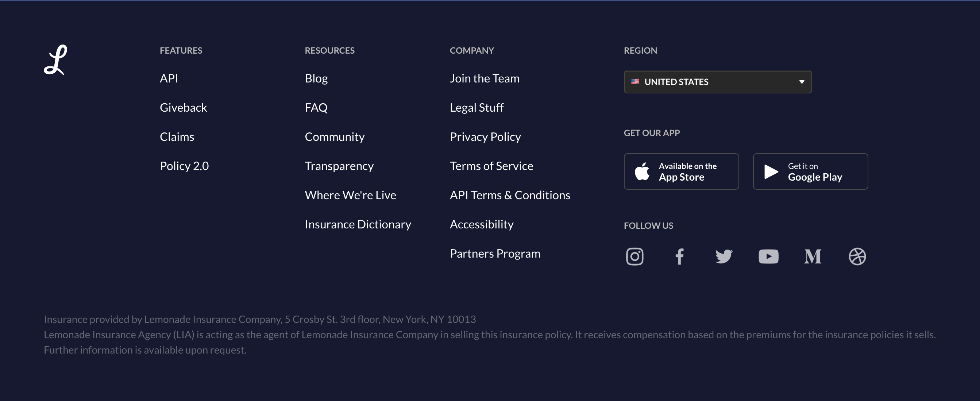
Task: Select Join the Team link
Action: [484, 78]
